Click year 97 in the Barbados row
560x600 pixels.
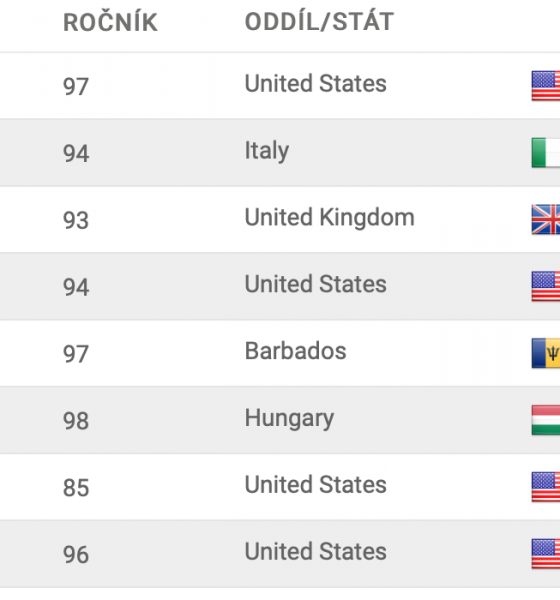(76, 354)
